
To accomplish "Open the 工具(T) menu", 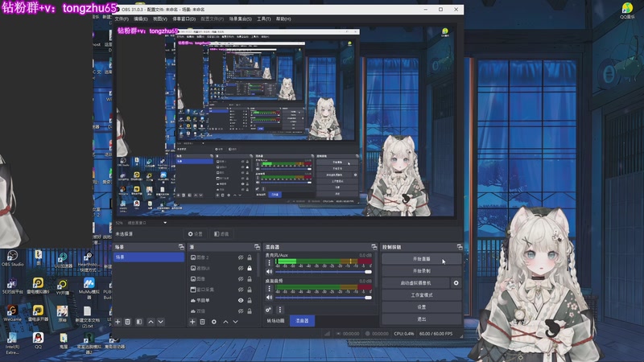I will click(264, 19).
